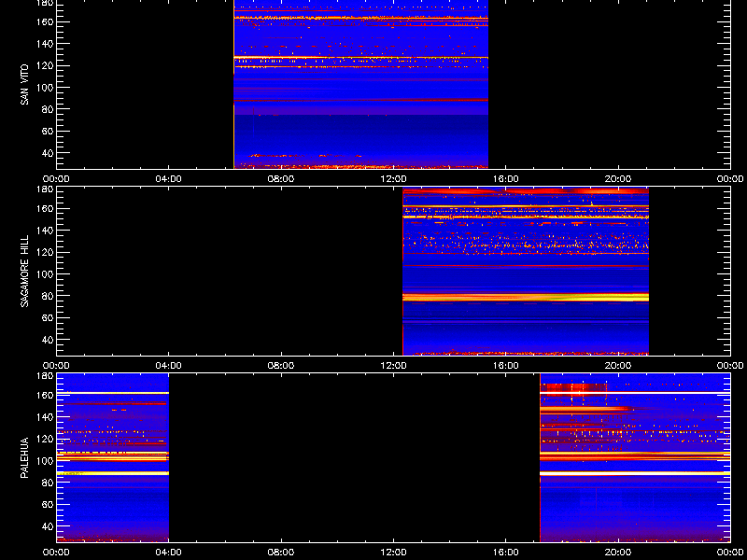Click bright yellow 80 MHz band in Sagamore Hill

(x=526, y=297)
